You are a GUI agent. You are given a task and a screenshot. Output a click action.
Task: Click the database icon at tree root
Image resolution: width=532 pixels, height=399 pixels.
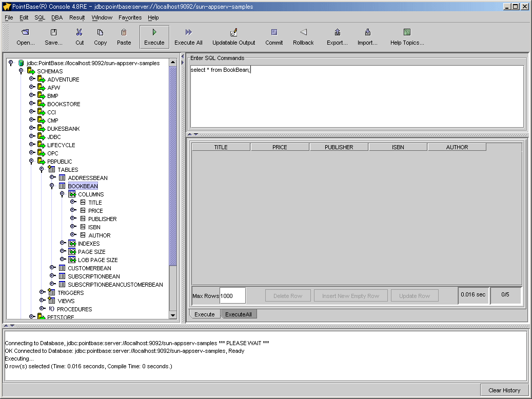[x=21, y=63]
